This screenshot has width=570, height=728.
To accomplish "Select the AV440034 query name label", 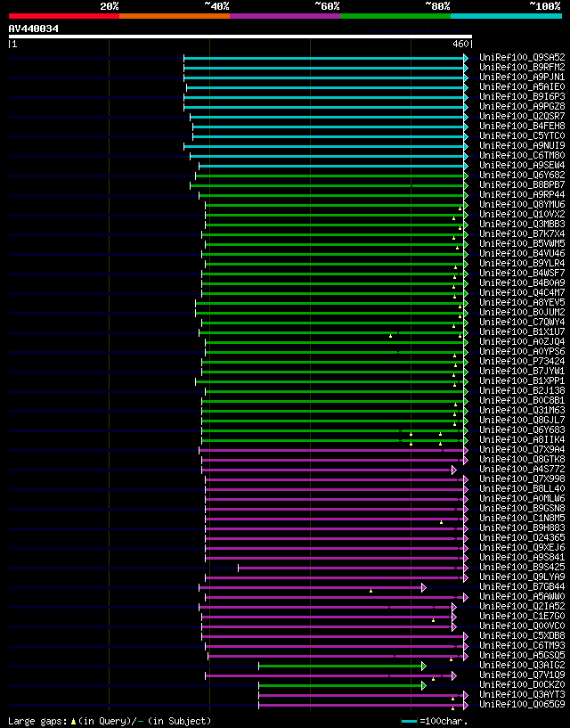I will coord(34,29).
